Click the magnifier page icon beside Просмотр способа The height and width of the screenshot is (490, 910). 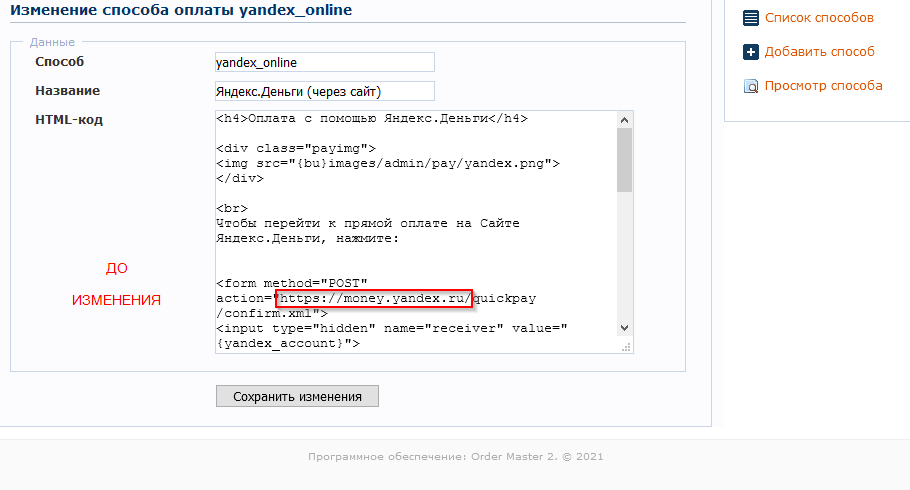click(750, 86)
